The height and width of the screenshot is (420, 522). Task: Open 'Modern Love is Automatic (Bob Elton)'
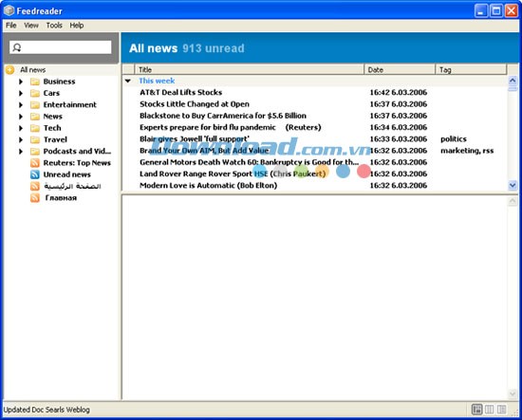click(209, 186)
